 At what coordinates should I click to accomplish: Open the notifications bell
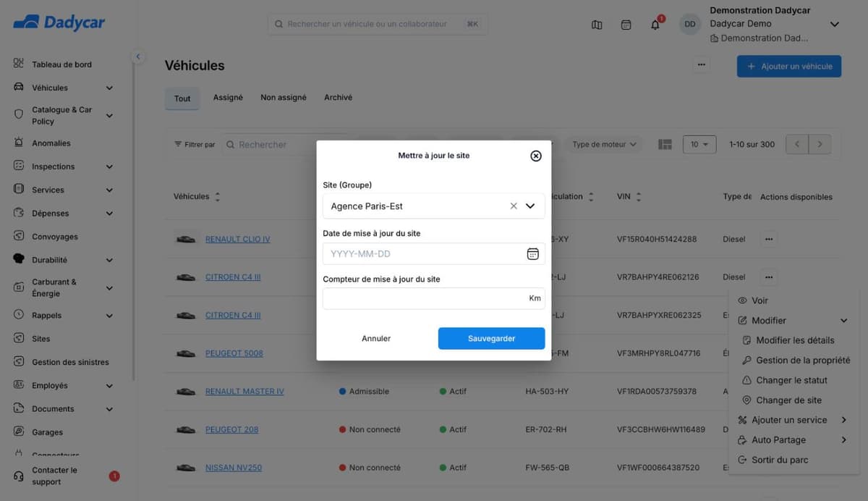click(x=655, y=25)
